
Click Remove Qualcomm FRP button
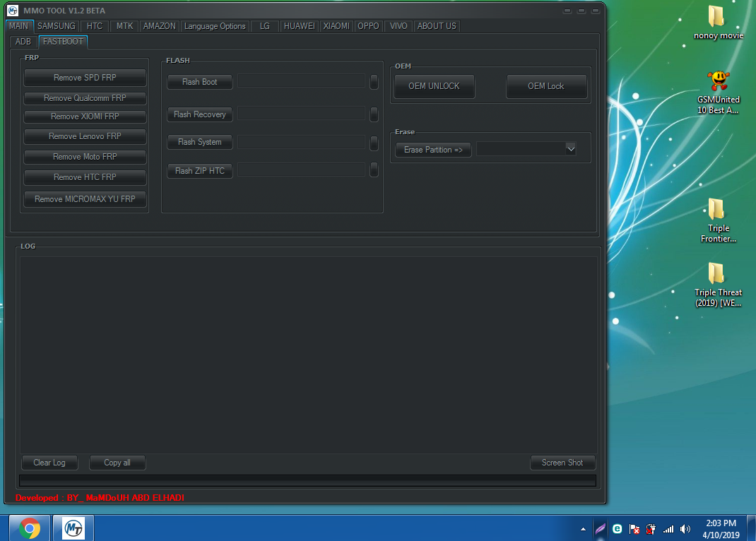click(x=85, y=97)
